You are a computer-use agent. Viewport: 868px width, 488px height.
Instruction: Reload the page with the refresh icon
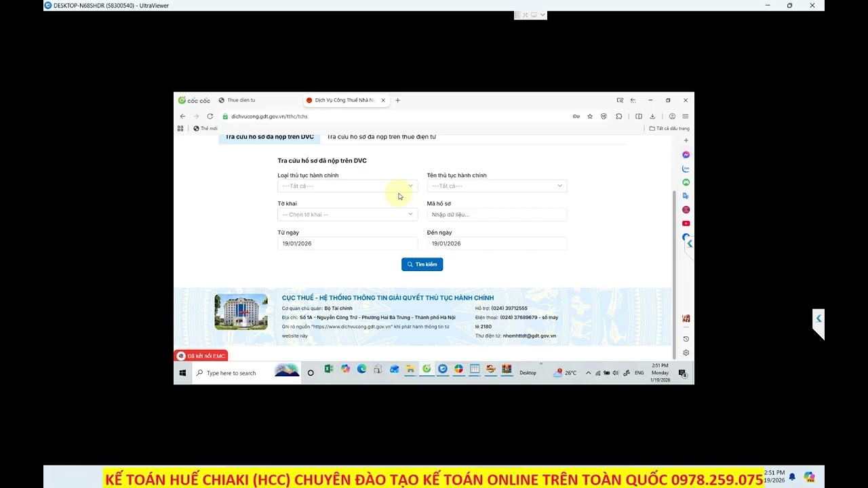(x=210, y=117)
